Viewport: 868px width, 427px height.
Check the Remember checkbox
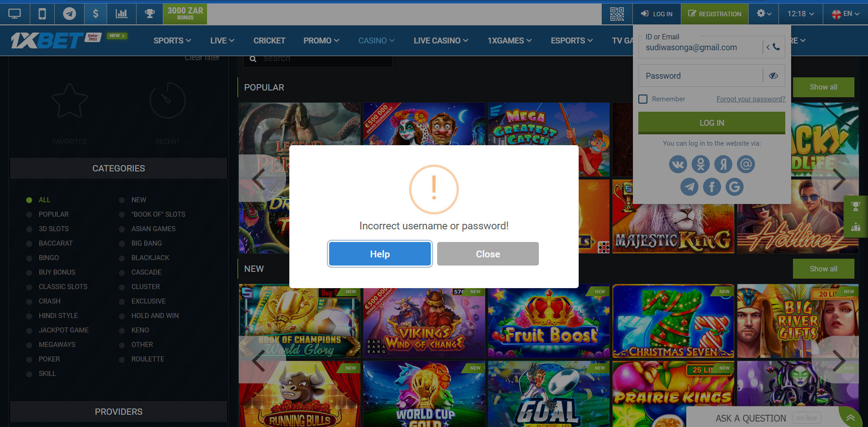click(x=643, y=99)
